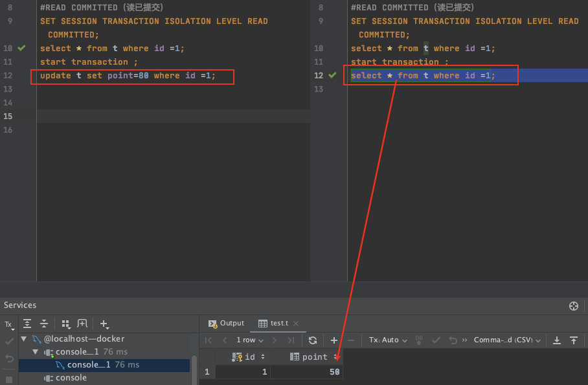Click left editor line 10 select statement
The width and height of the screenshot is (588, 385).
point(112,49)
